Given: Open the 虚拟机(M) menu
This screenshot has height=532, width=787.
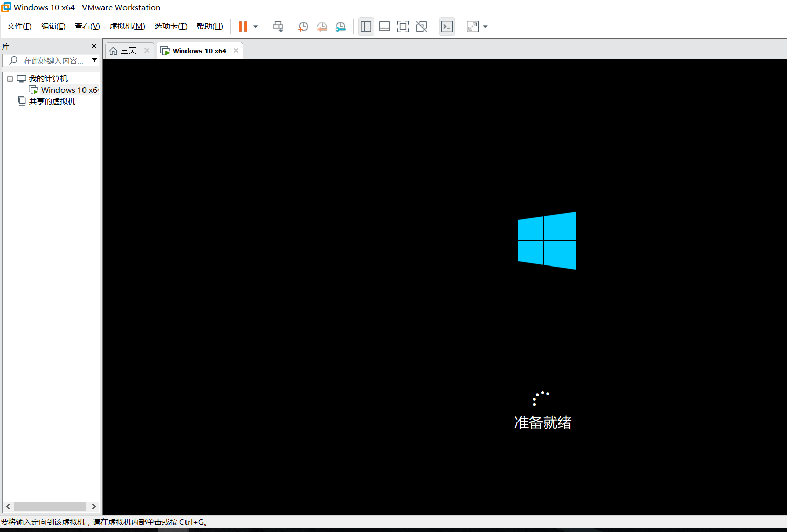Looking at the screenshot, I should coord(128,26).
